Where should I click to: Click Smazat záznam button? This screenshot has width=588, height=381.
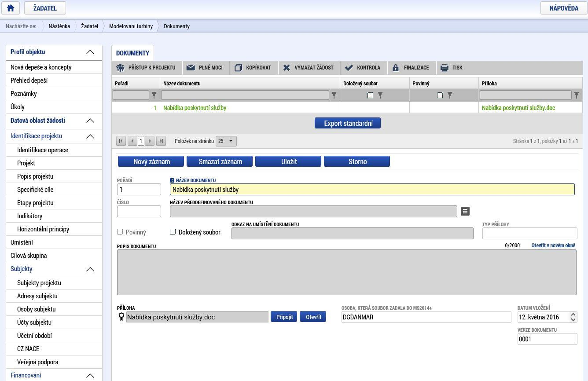click(220, 161)
